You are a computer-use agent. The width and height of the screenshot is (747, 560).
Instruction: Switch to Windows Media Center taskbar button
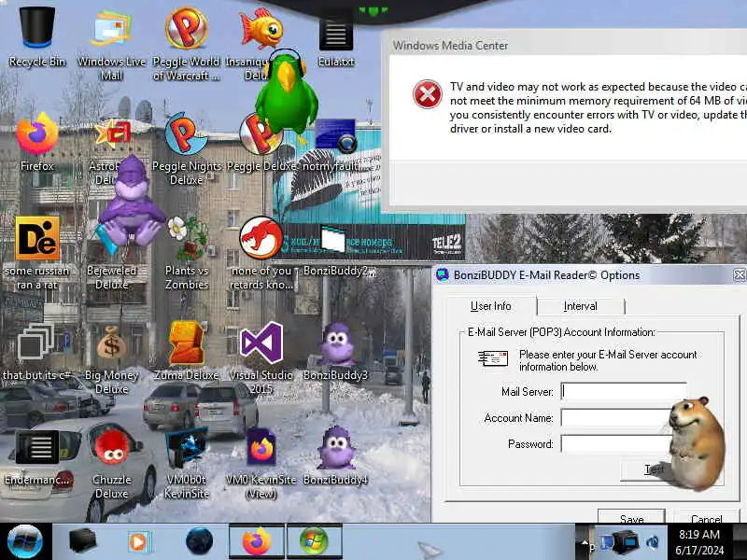coord(315,541)
